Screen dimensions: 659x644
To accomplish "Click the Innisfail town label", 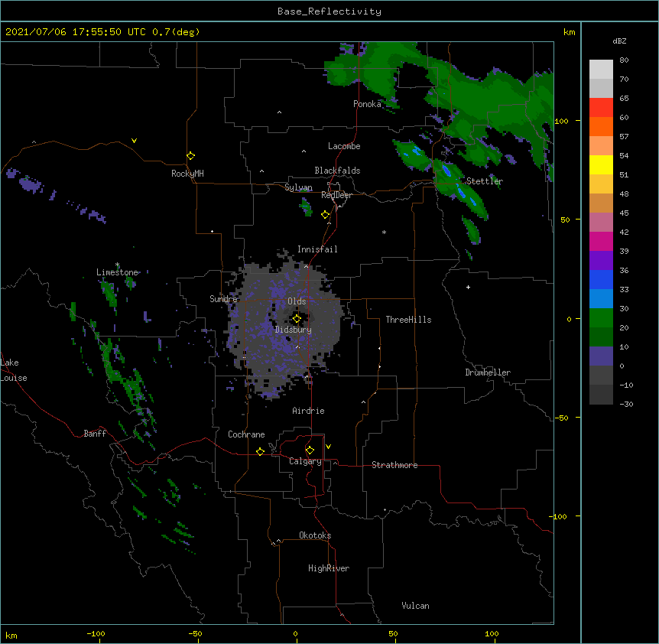I will 317,249.
